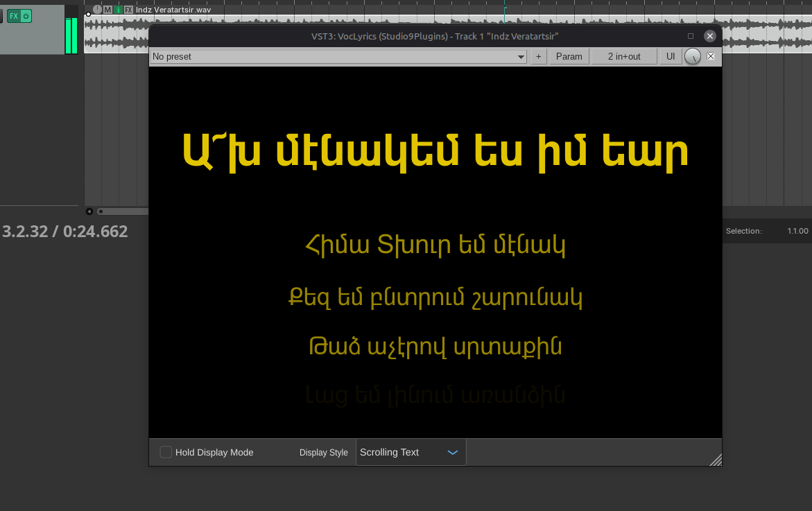The image size is (812, 511).
Task: Click the Display Style label
Action: [324, 453]
